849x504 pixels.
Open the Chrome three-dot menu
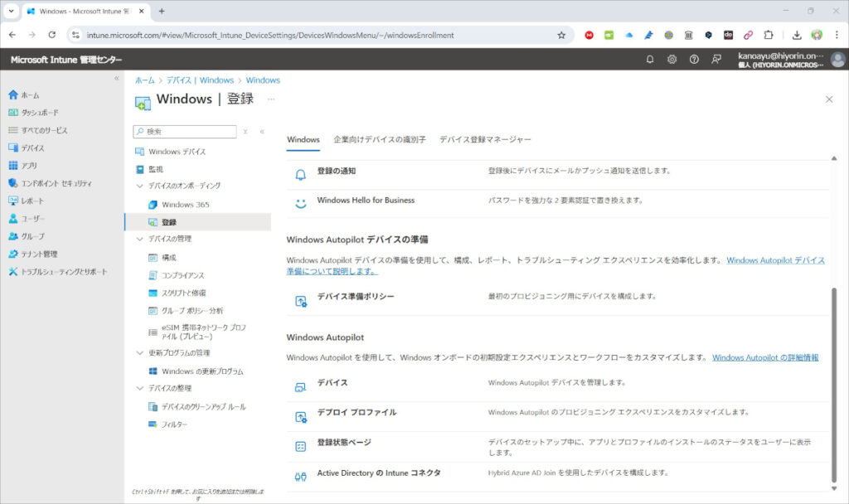click(x=837, y=35)
